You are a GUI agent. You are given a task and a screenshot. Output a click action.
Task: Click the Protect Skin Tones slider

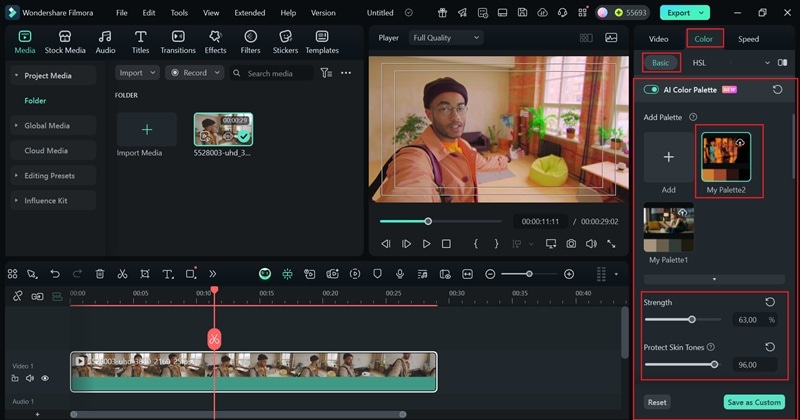tap(683, 364)
